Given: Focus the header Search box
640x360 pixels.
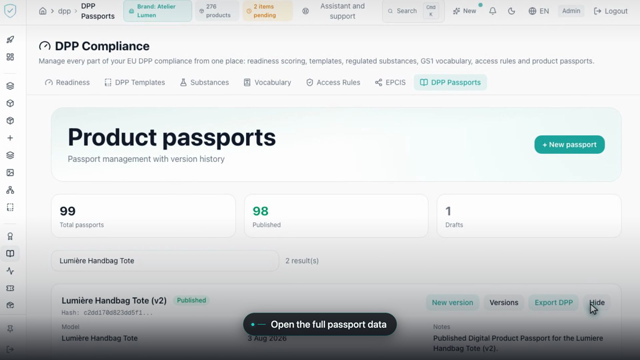Looking at the screenshot, I should pos(413,11).
